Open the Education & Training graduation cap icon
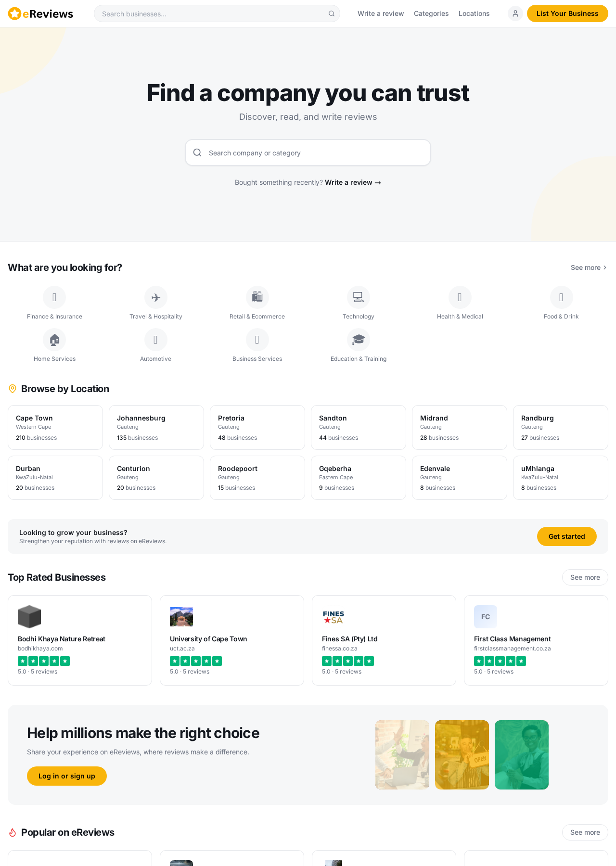This screenshot has height=866, width=616. 359,340
